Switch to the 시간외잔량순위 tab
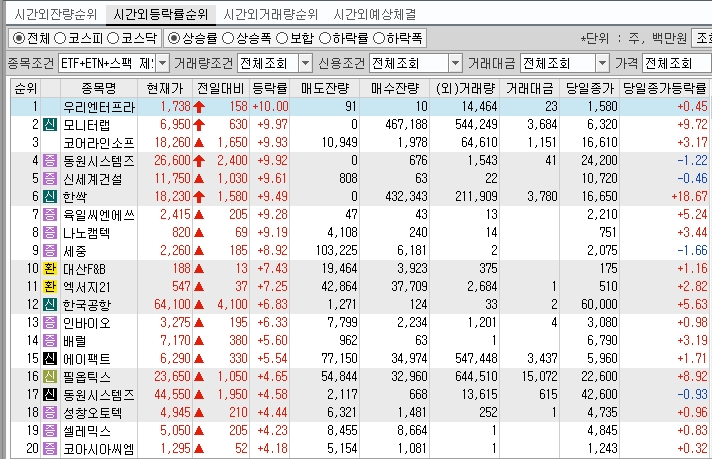 click(x=55, y=15)
